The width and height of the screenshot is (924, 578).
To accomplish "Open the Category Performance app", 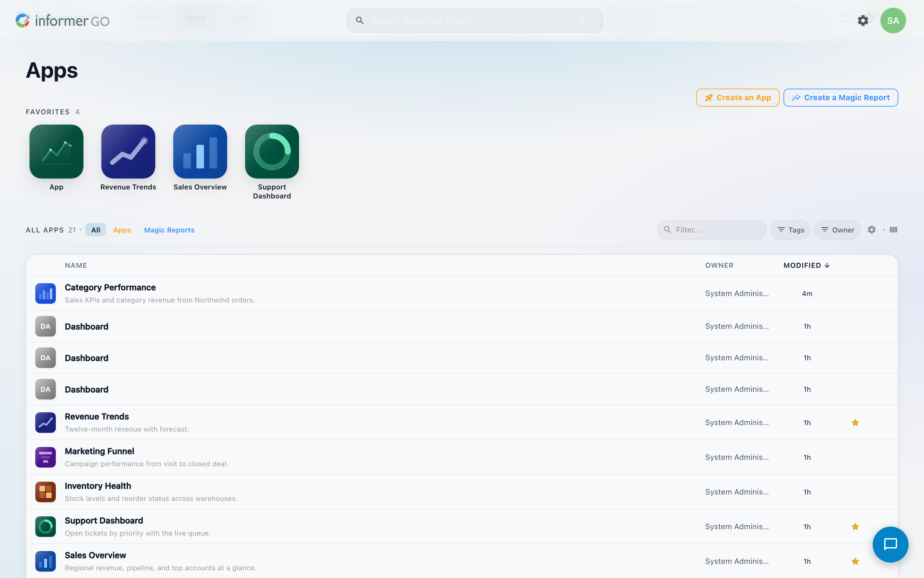I will click(462, 293).
